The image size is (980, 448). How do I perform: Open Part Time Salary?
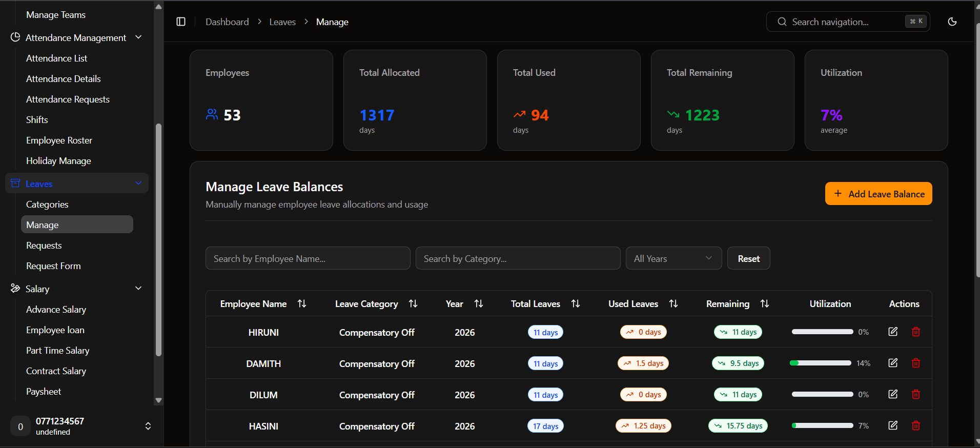[x=57, y=351]
